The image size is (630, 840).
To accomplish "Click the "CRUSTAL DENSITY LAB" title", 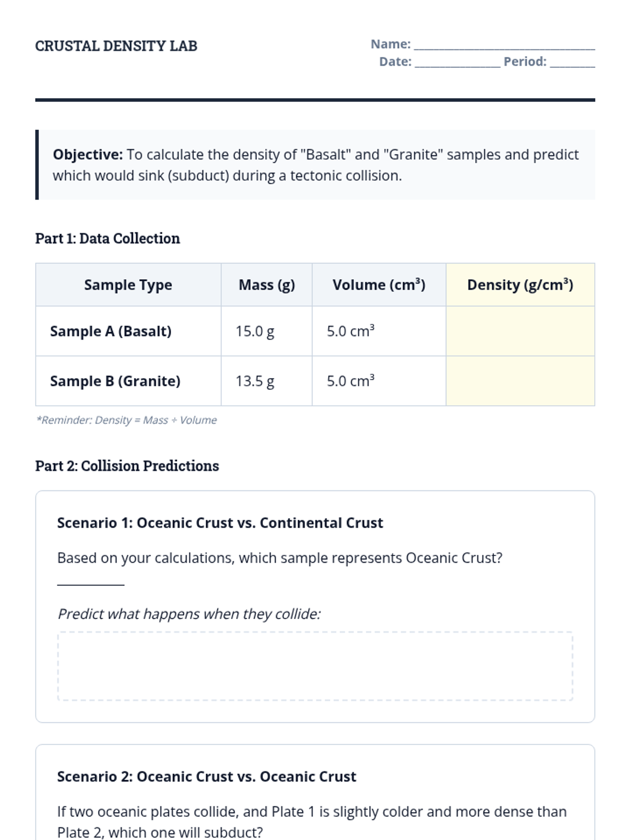I will tap(116, 46).
